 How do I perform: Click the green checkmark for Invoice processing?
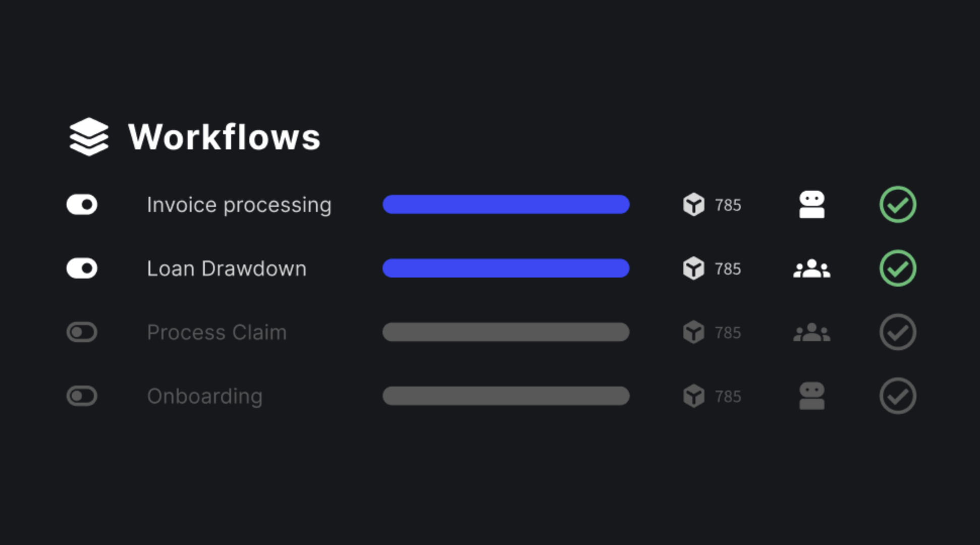click(x=898, y=204)
